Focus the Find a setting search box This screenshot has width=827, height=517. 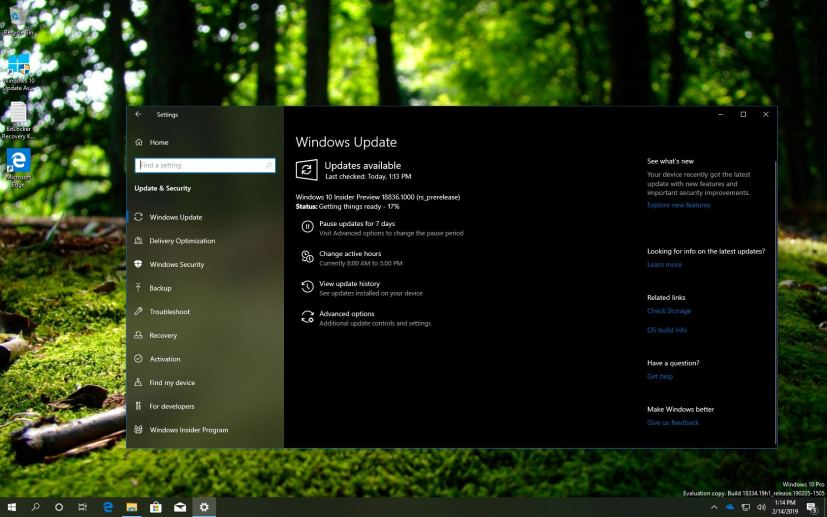coord(205,165)
